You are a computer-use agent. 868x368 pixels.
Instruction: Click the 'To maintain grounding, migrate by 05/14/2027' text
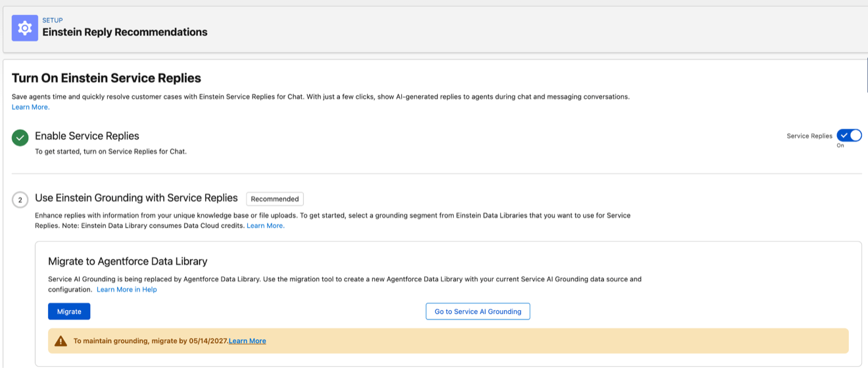click(x=151, y=341)
